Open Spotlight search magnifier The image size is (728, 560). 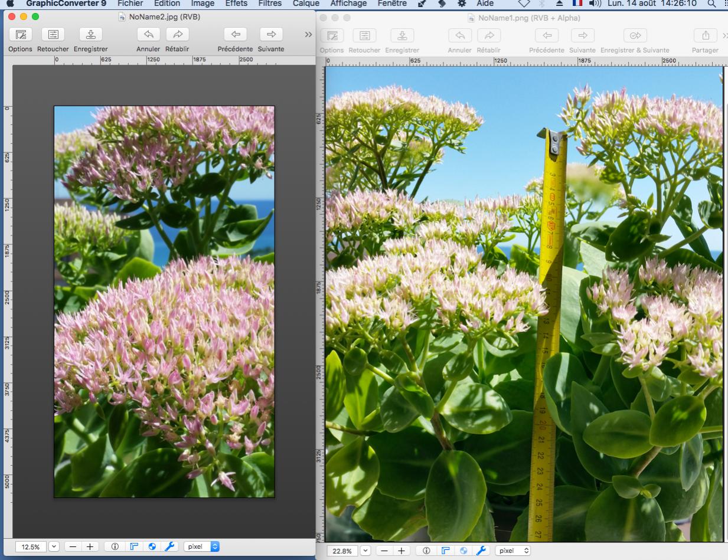coord(711,4)
